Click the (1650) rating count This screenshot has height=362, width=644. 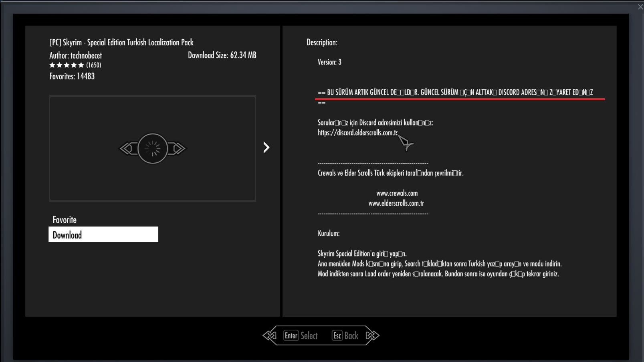pos(94,65)
